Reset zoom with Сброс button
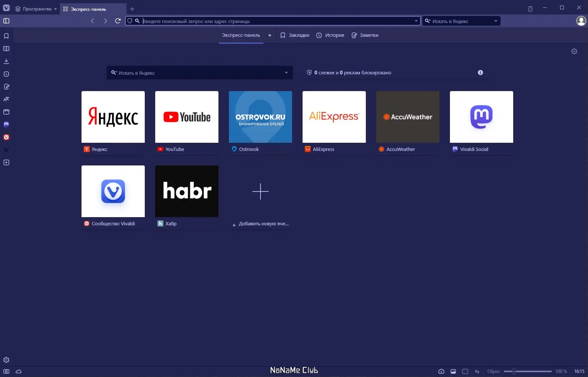 [x=493, y=371]
